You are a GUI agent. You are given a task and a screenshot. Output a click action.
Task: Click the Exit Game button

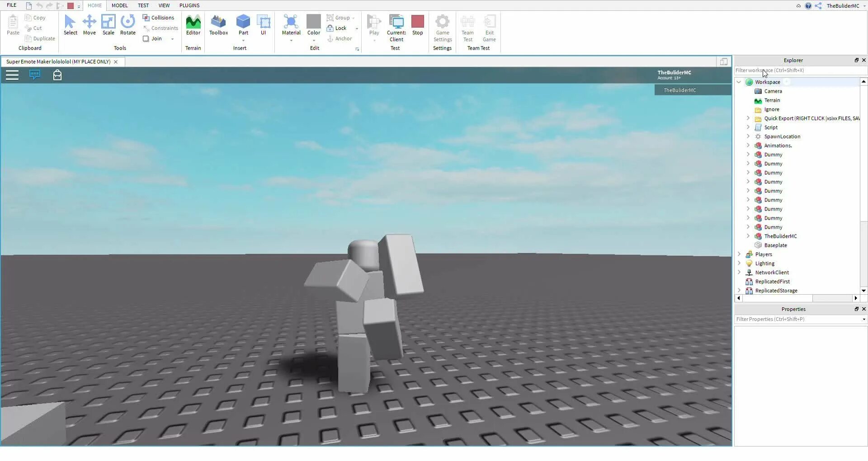pyautogui.click(x=489, y=28)
